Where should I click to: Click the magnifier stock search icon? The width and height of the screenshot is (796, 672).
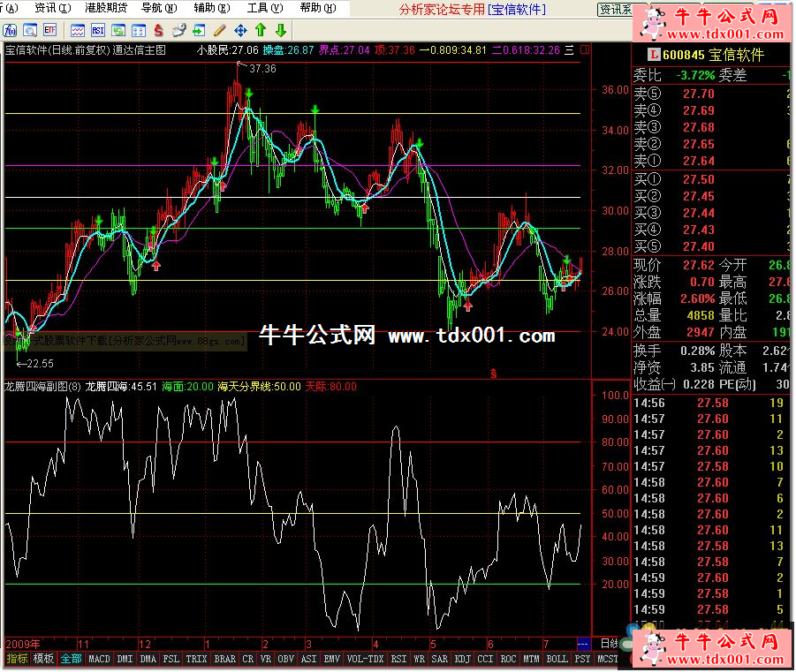(x=30, y=30)
